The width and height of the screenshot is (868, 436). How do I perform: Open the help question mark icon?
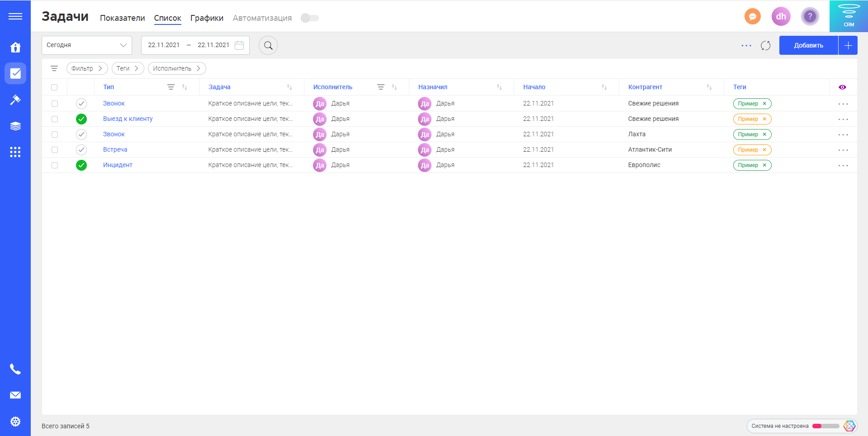(x=810, y=17)
